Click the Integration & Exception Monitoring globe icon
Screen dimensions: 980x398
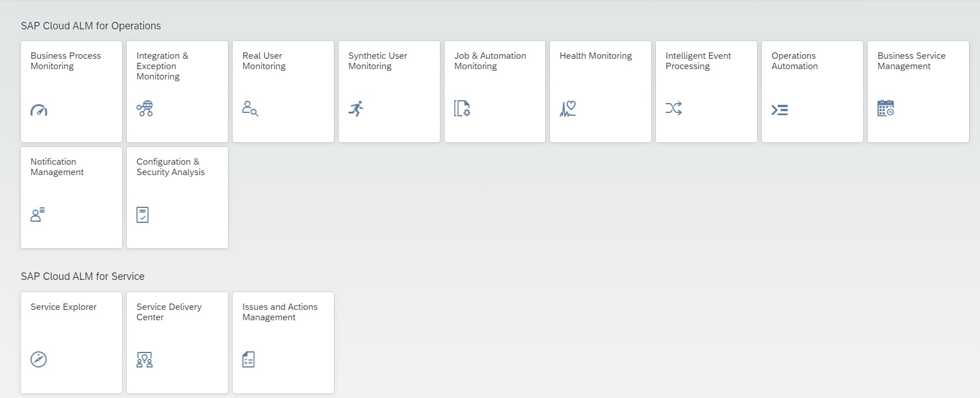[x=145, y=108]
